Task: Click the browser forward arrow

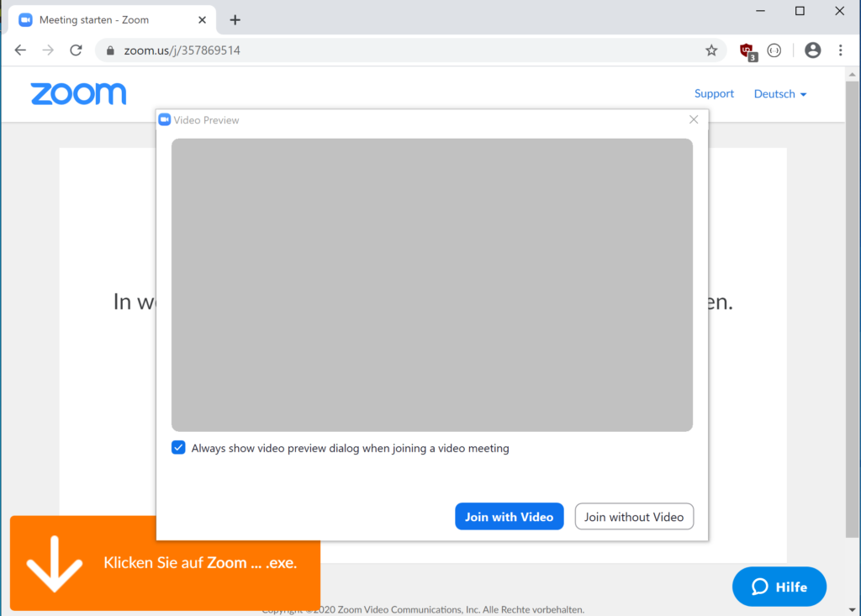Action: [48, 50]
